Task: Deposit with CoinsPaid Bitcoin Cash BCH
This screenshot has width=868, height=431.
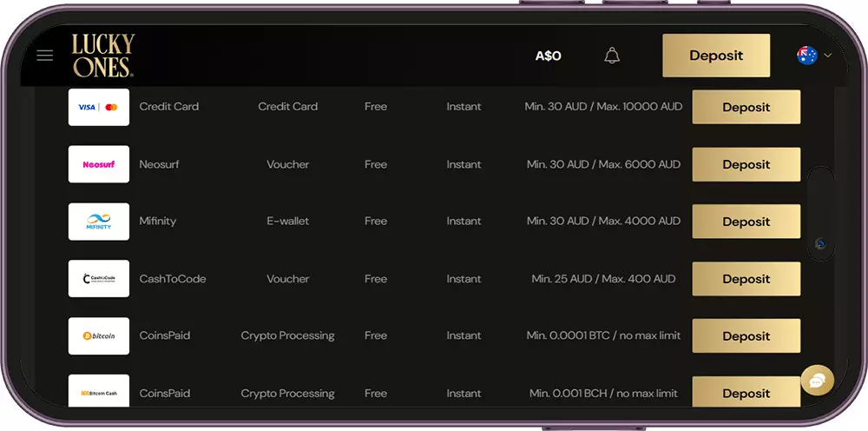Action: pos(746,392)
